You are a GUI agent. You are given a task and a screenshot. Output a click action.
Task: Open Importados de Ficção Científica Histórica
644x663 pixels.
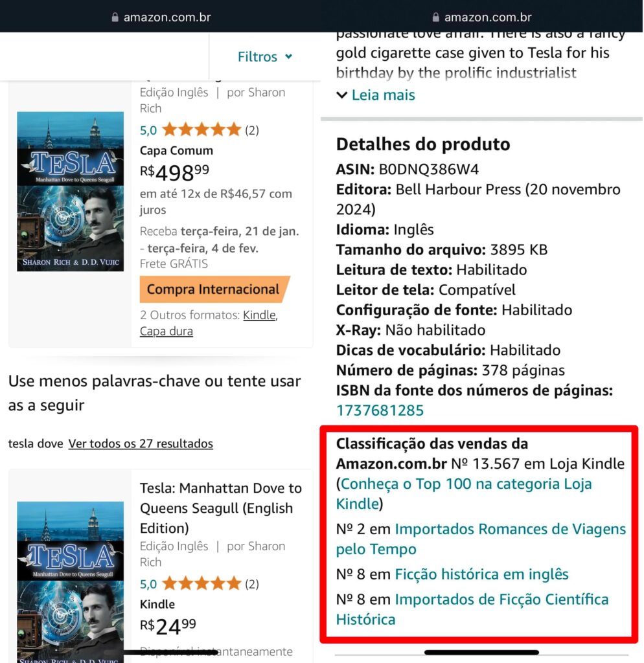pyautogui.click(x=472, y=609)
